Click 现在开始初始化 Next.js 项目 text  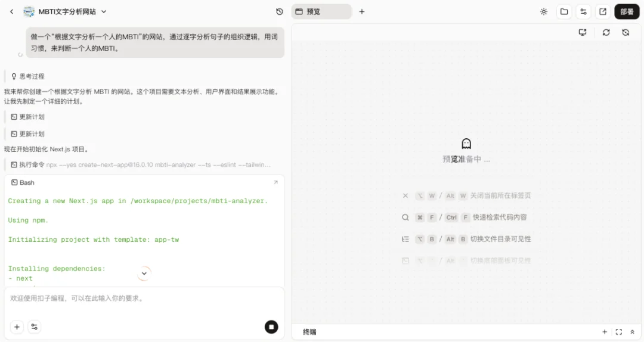pos(47,149)
